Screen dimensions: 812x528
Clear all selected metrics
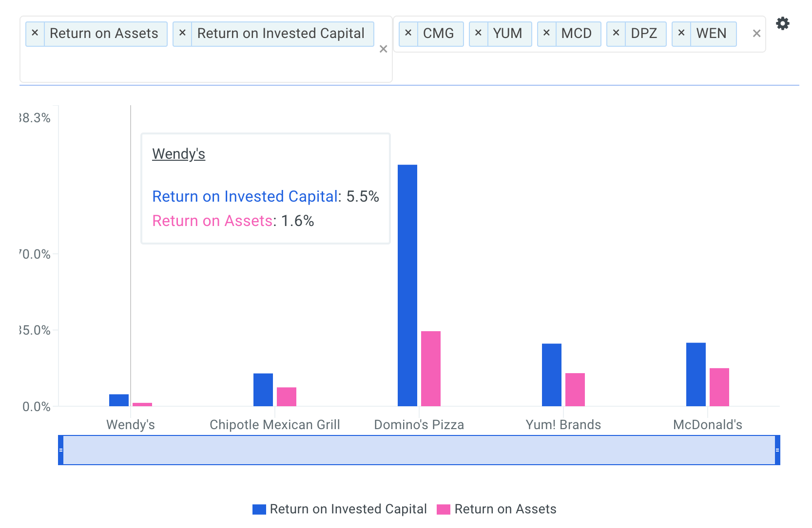tap(383, 49)
